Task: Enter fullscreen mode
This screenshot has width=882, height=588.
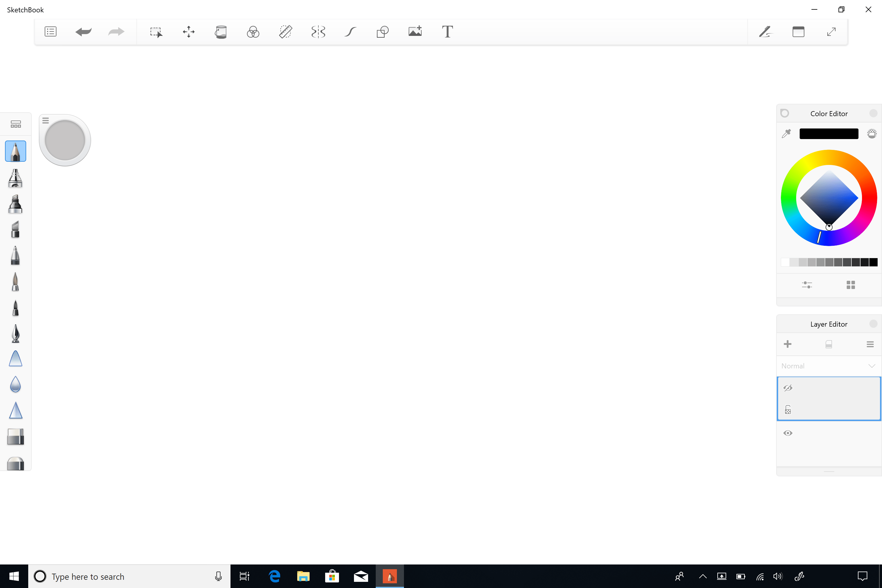Action: pyautogui.click(x=831, y=32)
